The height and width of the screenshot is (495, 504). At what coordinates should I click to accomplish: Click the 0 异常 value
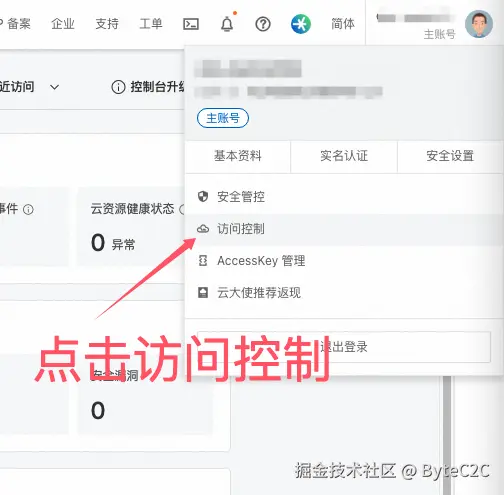(113, 243)
